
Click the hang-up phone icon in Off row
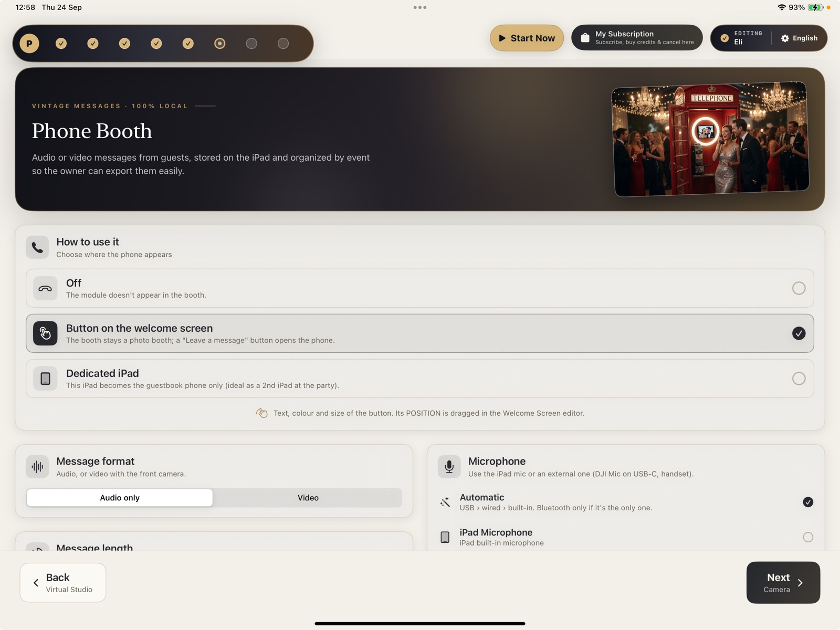(45, 288)
